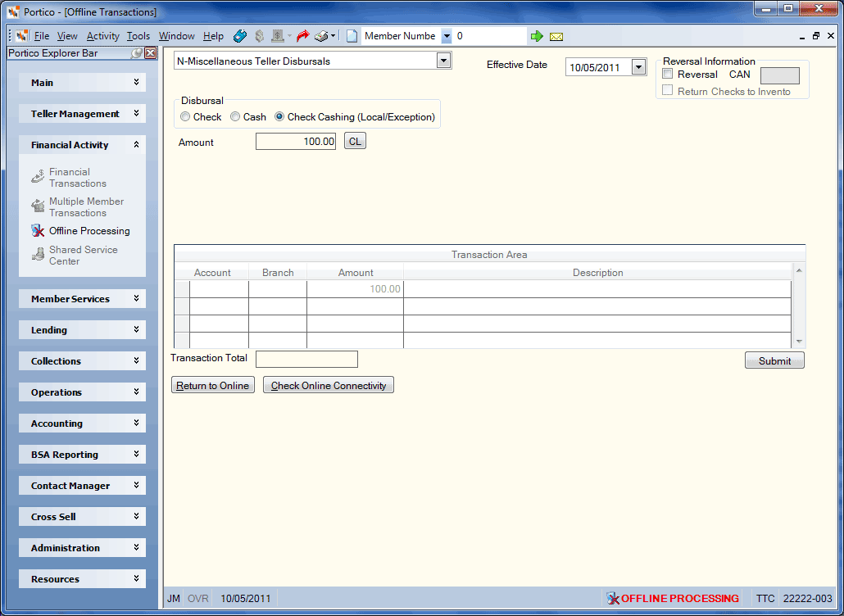Close the inner Offline Transactions window
Viewport: 844px width, 616px height.
coord(831,36)
